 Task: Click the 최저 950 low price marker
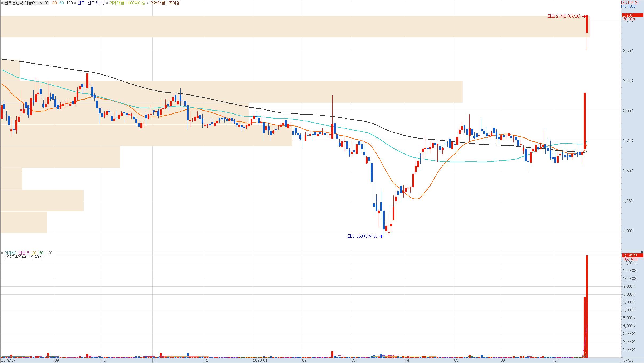[x=362, y=236]
